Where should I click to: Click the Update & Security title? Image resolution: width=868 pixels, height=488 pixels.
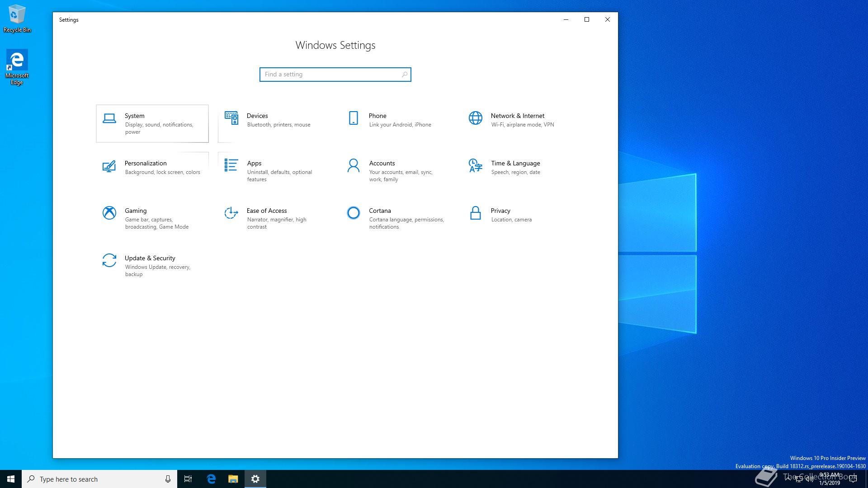click(x=150, y=258)
